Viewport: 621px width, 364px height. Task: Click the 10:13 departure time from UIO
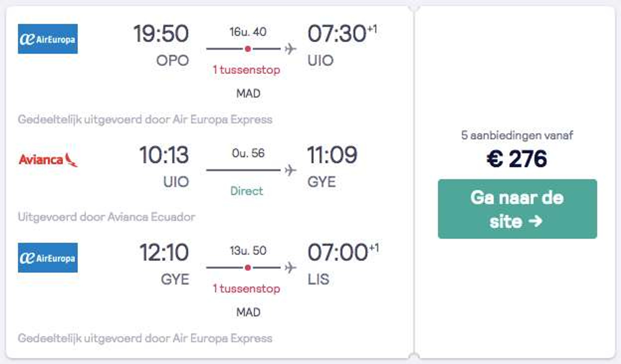(164, 155)
